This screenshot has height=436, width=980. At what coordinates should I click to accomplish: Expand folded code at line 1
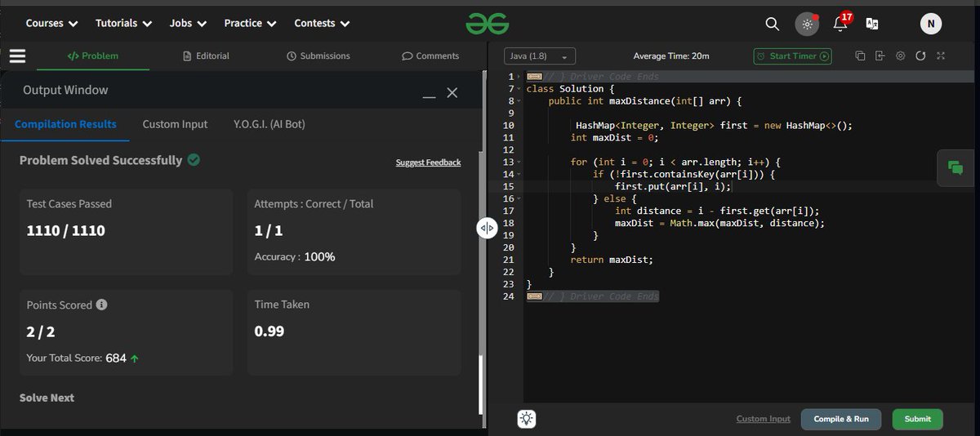pos(519,77)
